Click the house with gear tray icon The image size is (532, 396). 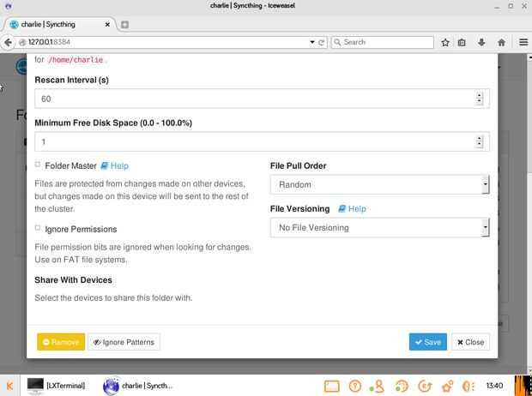[x=448, y=387]
